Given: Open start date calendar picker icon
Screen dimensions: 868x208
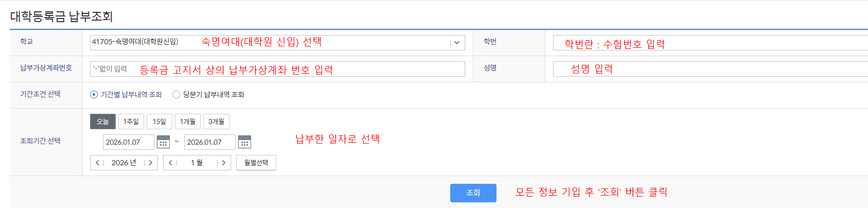Looking at the screenshot, I should click(x=163, y=142).
